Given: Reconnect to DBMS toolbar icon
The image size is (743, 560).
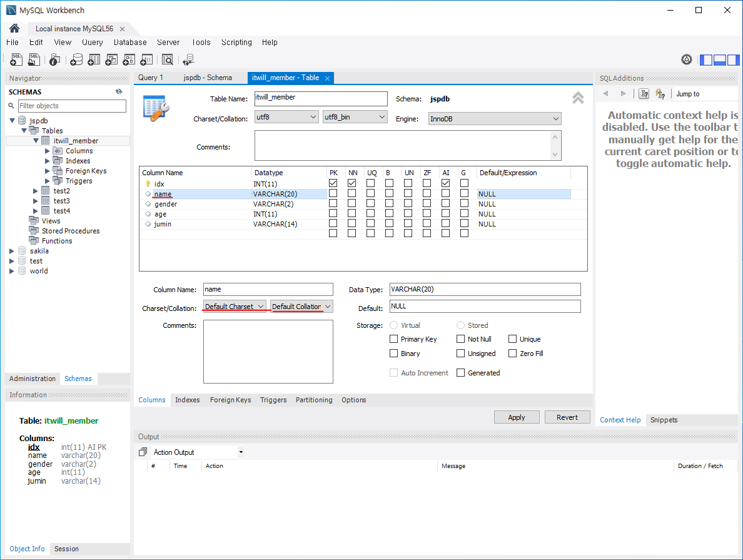Looking at the screenshot, I should tap(189, 59).
